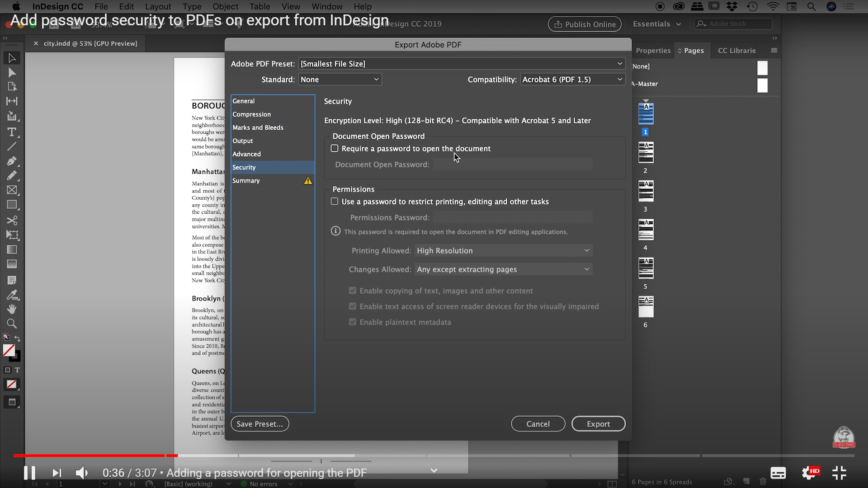Viewport: 868px width, 488px height.
Task: Open Essentials workspace switcher
Action: (x=656, y=24)
